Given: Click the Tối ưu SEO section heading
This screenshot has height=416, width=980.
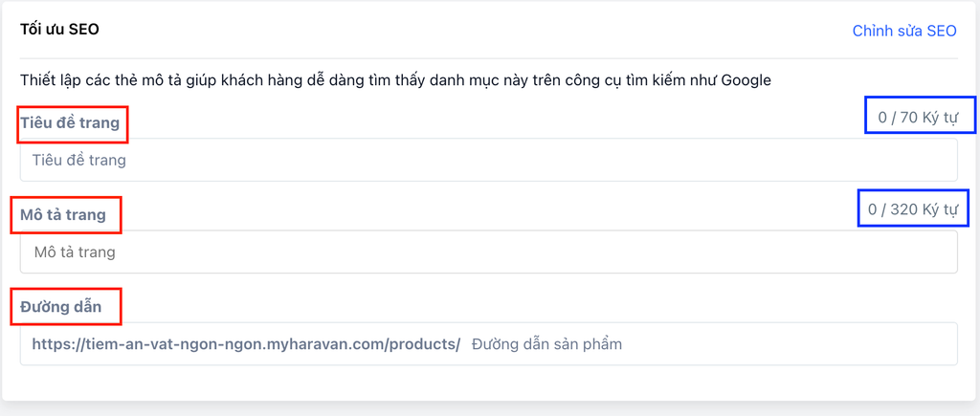Looking at the screenshot, I should (x=59, y=30).
